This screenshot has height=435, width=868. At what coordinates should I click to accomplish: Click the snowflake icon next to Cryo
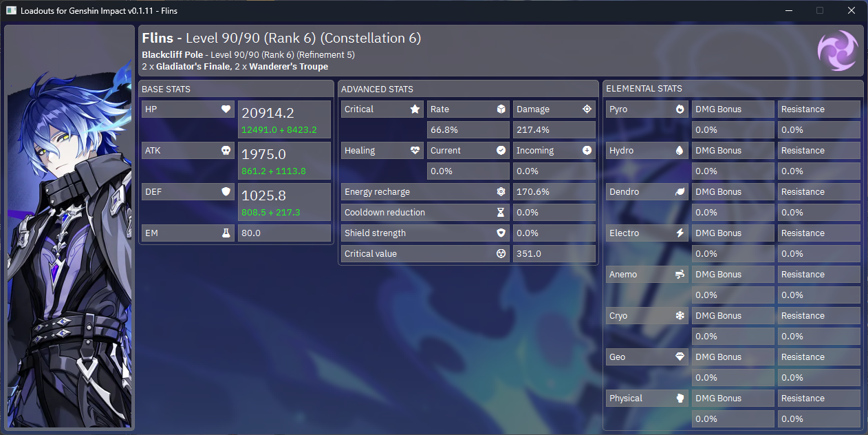[x=680, y=316]
